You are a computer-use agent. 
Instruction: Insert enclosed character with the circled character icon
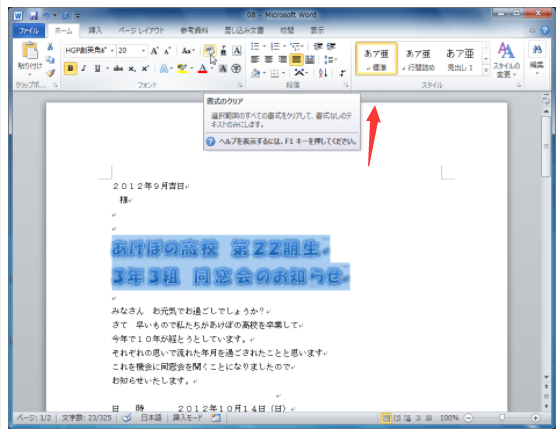click(x=236, y=69)
